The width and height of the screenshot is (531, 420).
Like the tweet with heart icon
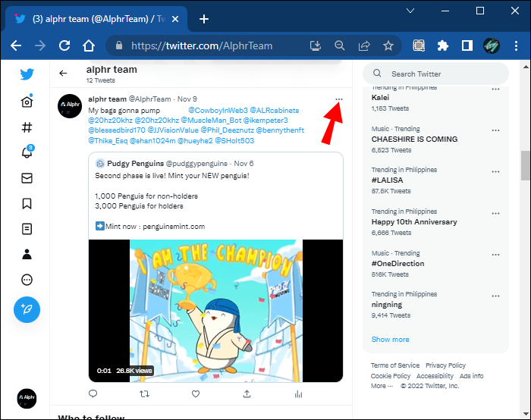(196, 393)
